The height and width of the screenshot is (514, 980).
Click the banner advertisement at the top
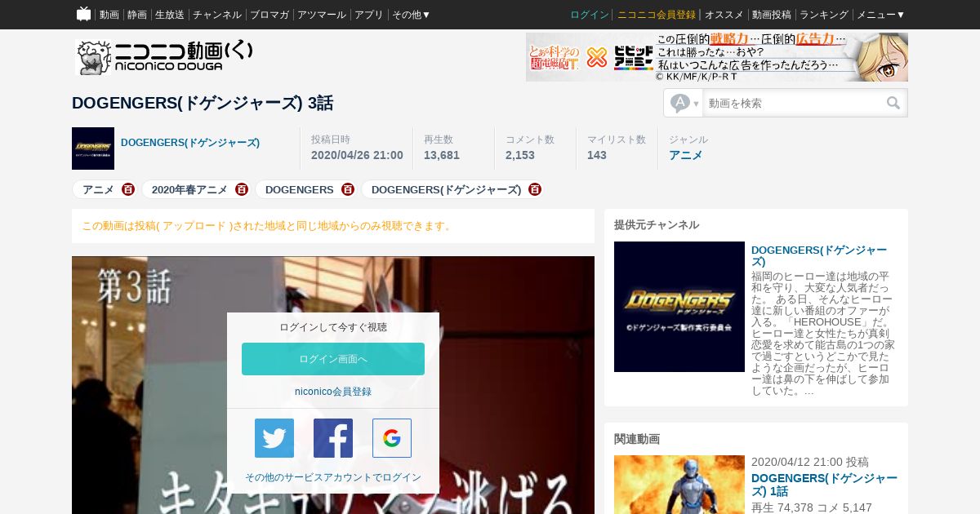(717, 57)
